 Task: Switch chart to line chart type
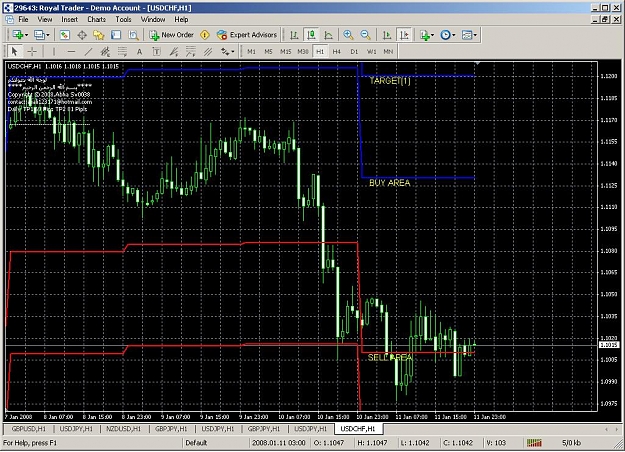[x=328, y=35]
